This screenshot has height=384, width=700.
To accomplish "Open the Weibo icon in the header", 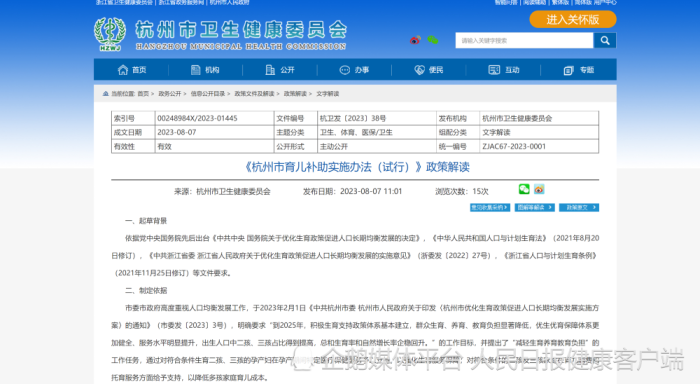I will click(415, 40).
